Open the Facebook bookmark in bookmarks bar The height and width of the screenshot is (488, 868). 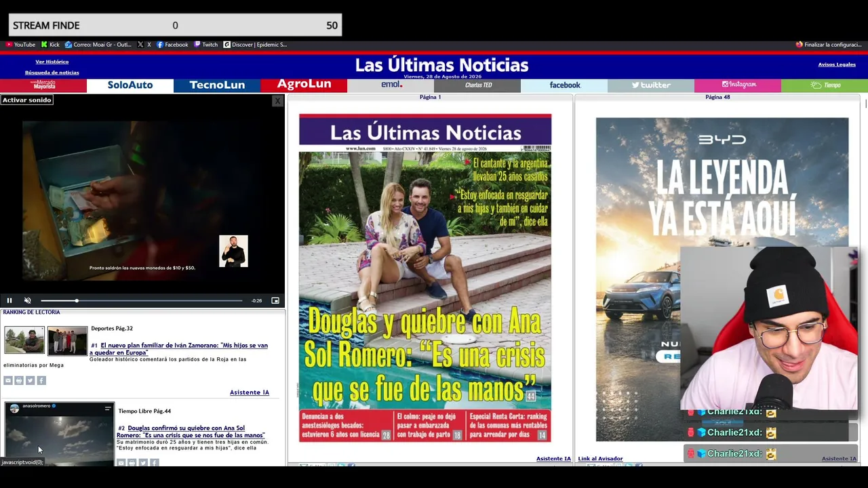click(x=172, y=45)
